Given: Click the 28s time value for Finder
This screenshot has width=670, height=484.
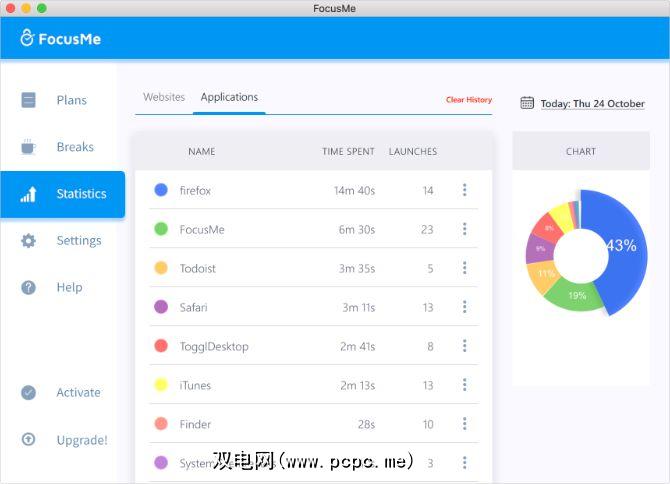Looking at the screenshot, I should (366, 424).
